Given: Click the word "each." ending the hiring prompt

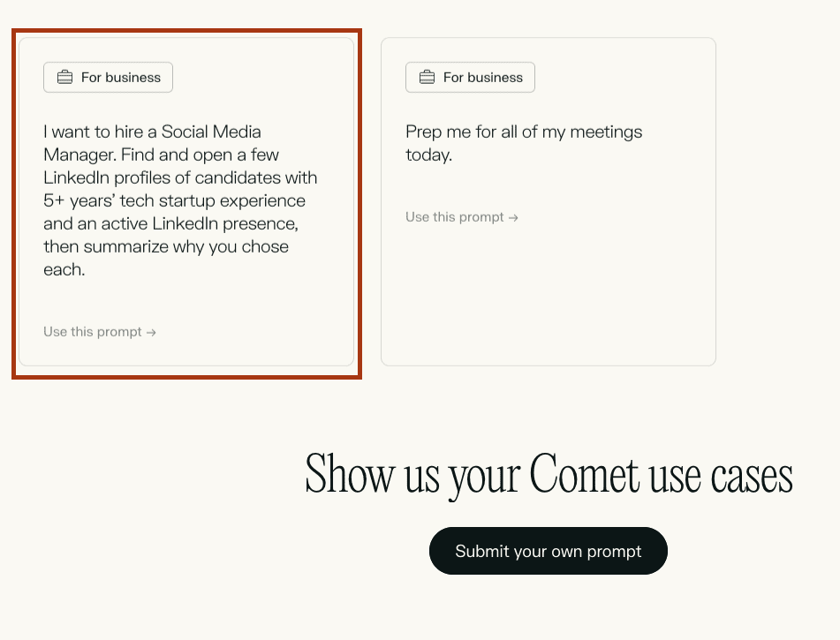Looking at the screenshot, I should 64,269.
